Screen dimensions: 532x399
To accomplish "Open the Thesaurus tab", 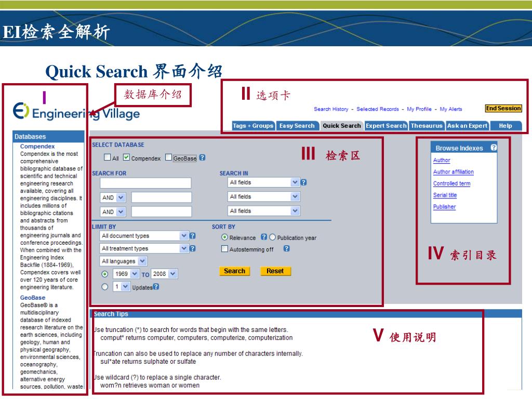I will click(x=427, y=126).
